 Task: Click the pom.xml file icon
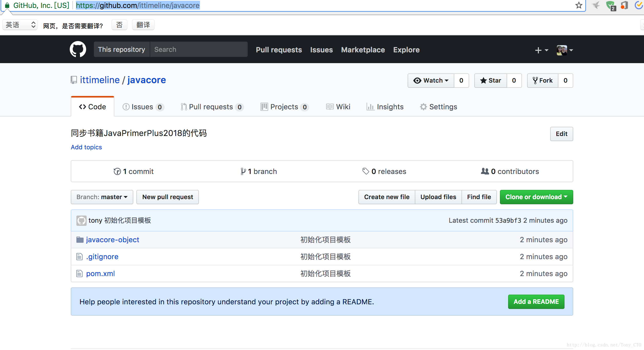[79, 274]
